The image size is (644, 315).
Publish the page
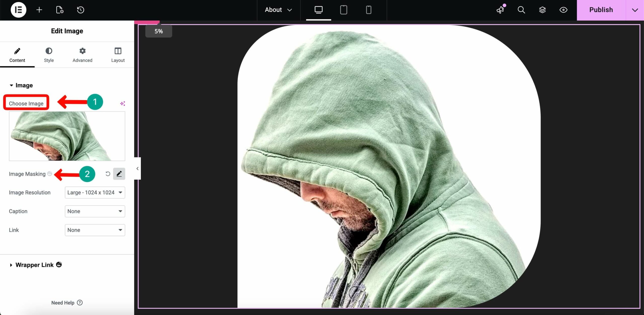point(601,10)
